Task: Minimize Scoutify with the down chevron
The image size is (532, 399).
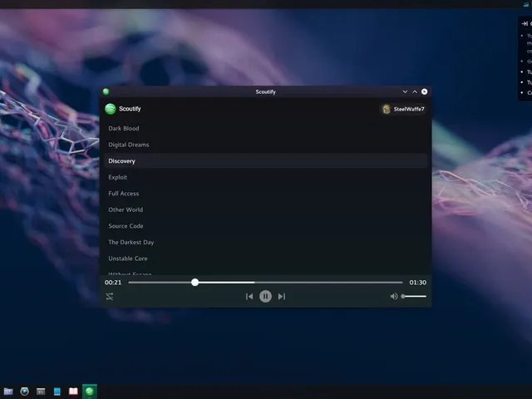Action: tap(405, 91)
